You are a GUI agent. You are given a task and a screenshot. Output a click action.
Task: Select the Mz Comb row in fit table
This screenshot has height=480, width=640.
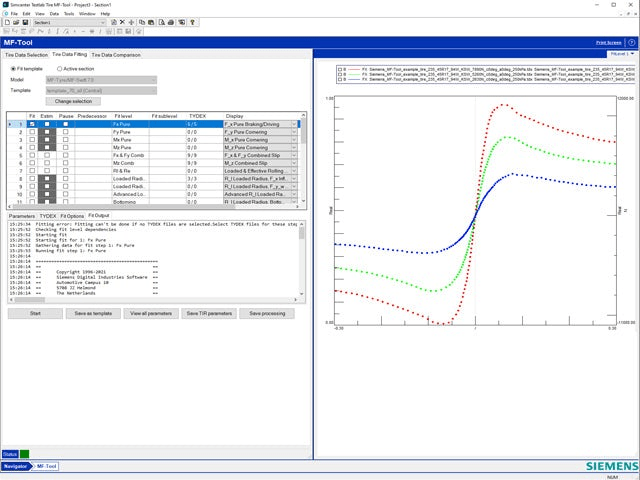click(124, 163)
